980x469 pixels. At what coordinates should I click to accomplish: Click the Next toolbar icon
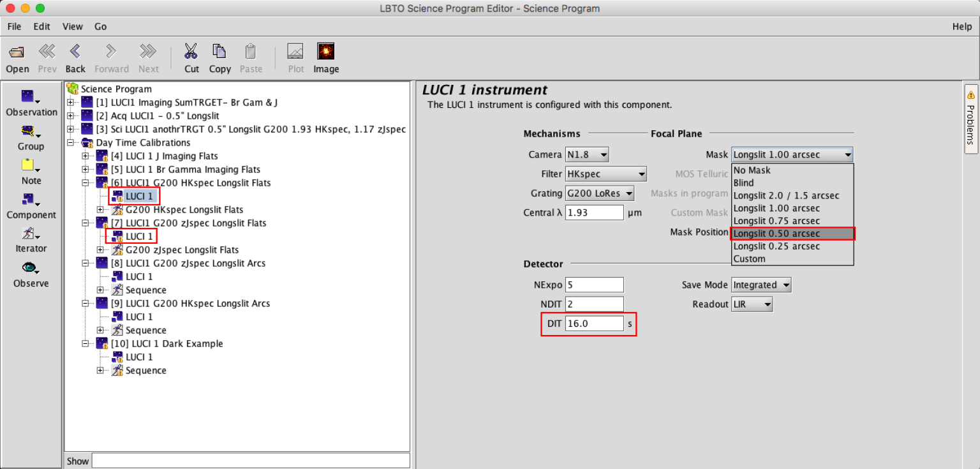pyautogui.click(x=148, y=51)
